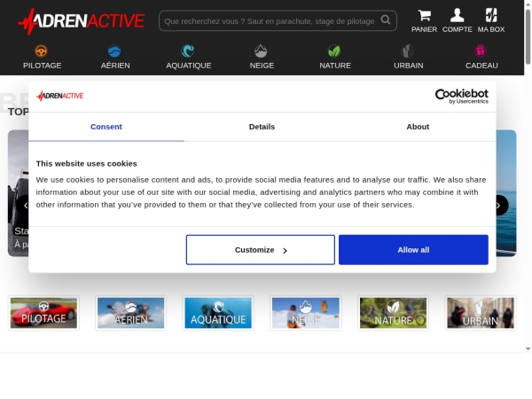Open the Cadeau menu label
This screenshot has height=399, width=532.
(481, 66)
